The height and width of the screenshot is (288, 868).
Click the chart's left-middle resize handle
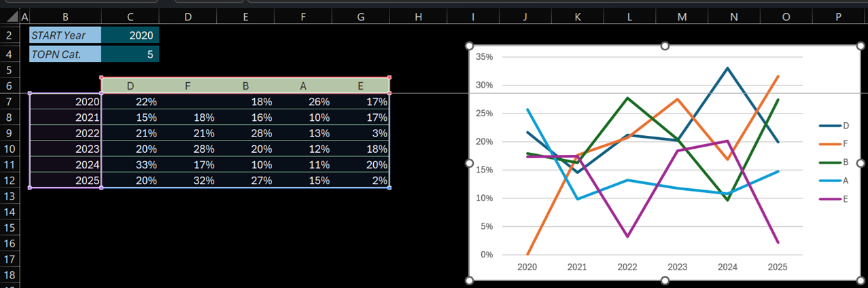[x=469, y=163]
